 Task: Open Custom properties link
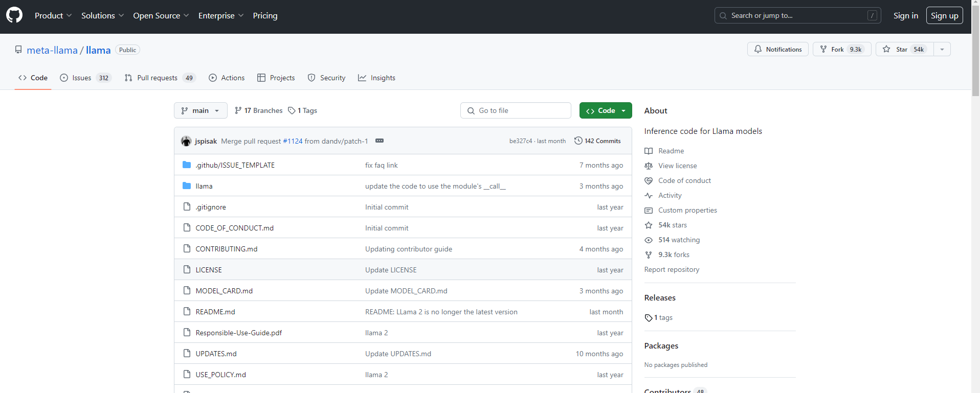[x=687, y=210]
